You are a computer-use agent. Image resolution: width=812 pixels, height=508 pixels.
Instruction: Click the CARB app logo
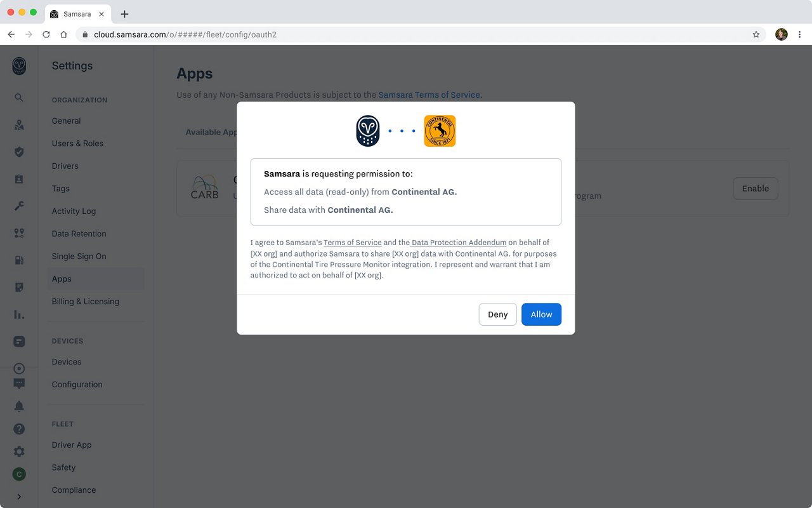[x=205, y=188]
